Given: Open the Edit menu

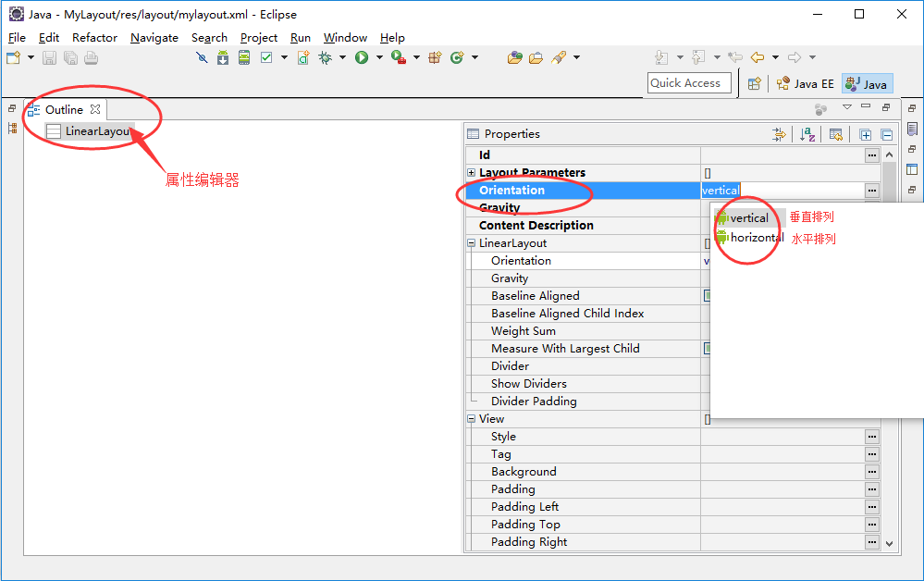Looking at the screenshot, I should coord(49,38).
